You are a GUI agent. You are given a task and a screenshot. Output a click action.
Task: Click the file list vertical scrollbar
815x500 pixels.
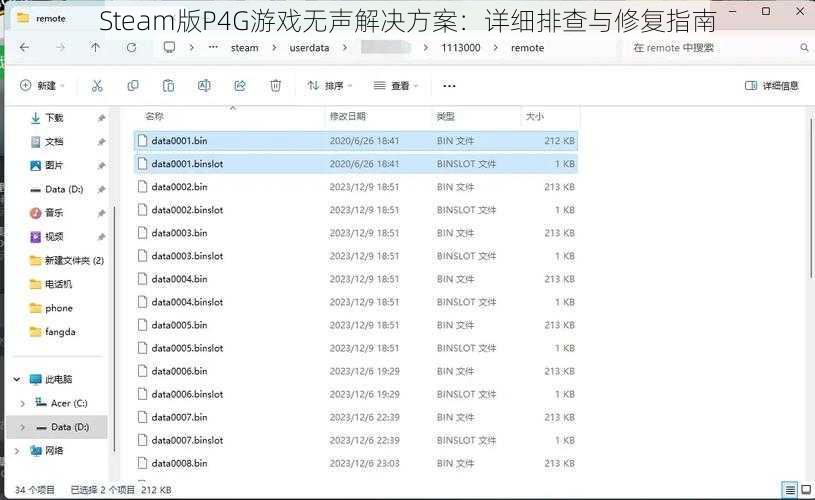812,198
